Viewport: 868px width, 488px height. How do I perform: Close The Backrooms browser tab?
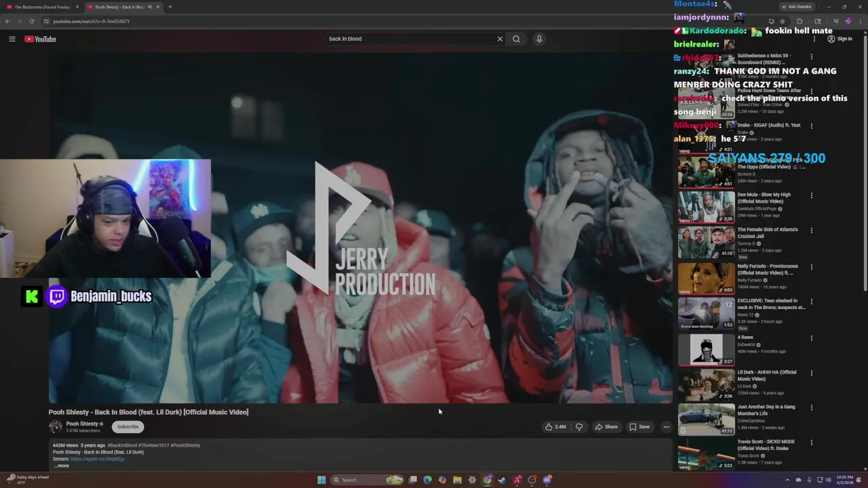(77, 7)
